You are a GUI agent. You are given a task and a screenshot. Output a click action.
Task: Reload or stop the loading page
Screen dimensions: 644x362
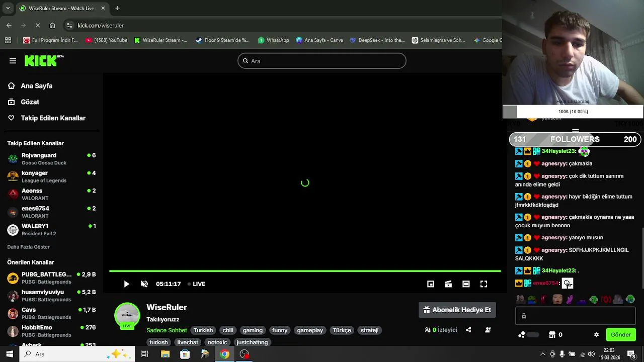tap(38, 25)
